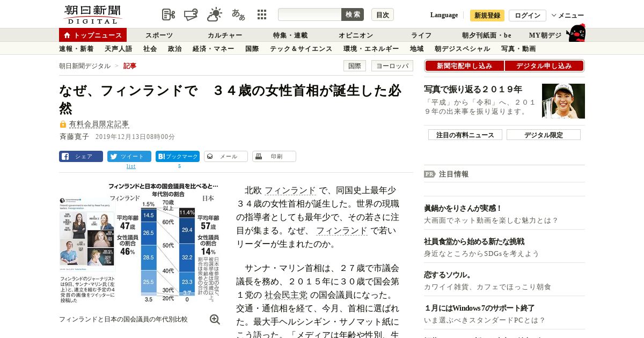Open 朝夕刊紙面・be section
This screenshot has width=644, height=338.
pos(487,35)
